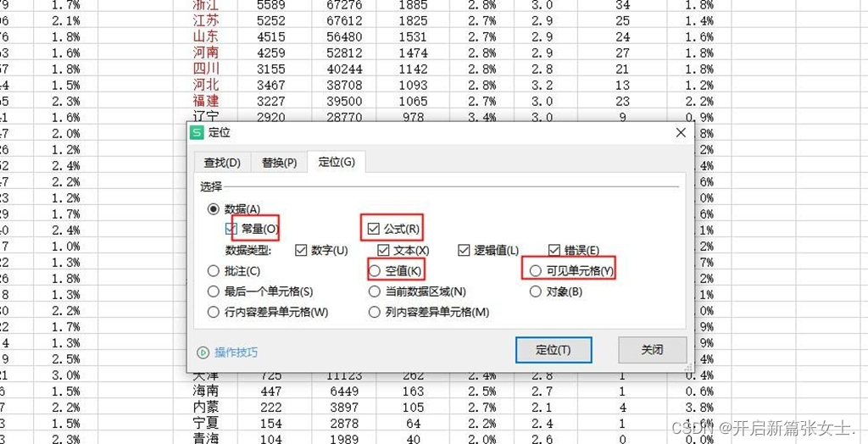Click the cell with value 163
The image size is (868, 444).
(413, 391)
